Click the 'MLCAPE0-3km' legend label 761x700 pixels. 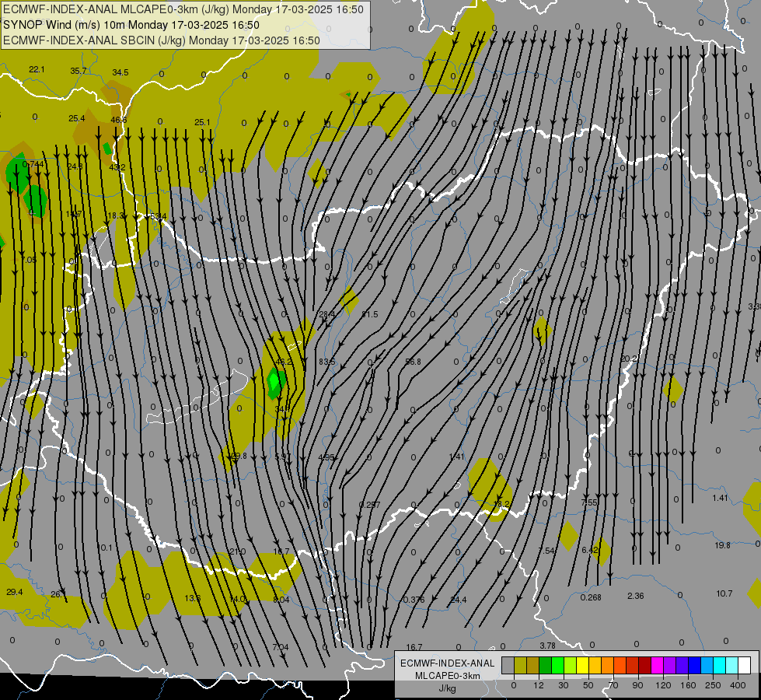[447, 676]
